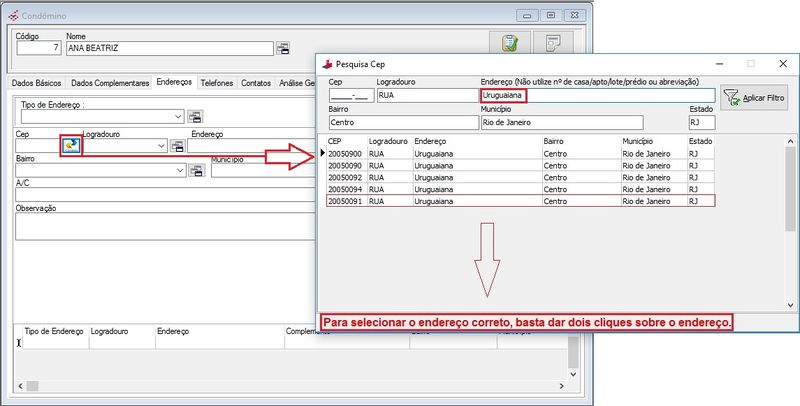Click lookup icon beside Tipo de Endereço

(x=195, y=117)
